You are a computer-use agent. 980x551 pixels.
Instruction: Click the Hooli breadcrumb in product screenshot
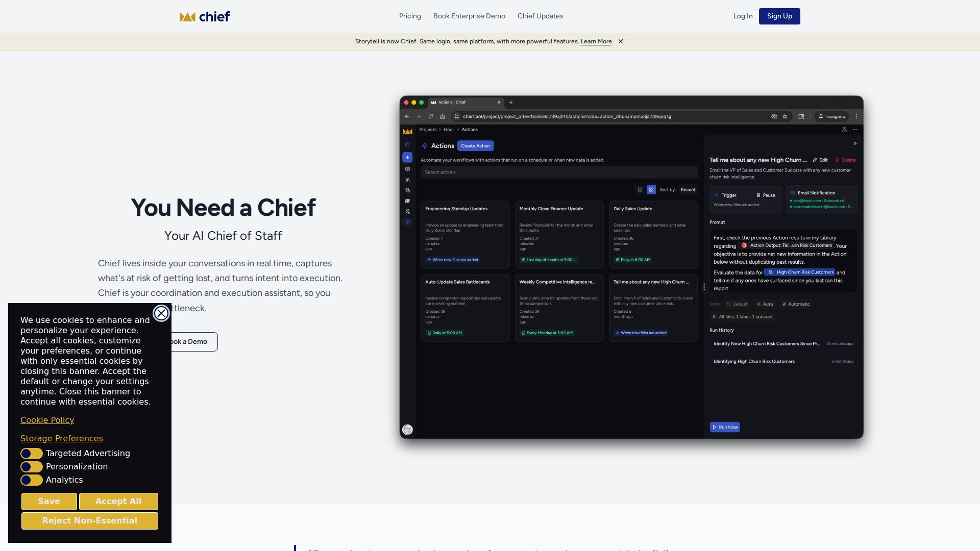coord(449,130)
